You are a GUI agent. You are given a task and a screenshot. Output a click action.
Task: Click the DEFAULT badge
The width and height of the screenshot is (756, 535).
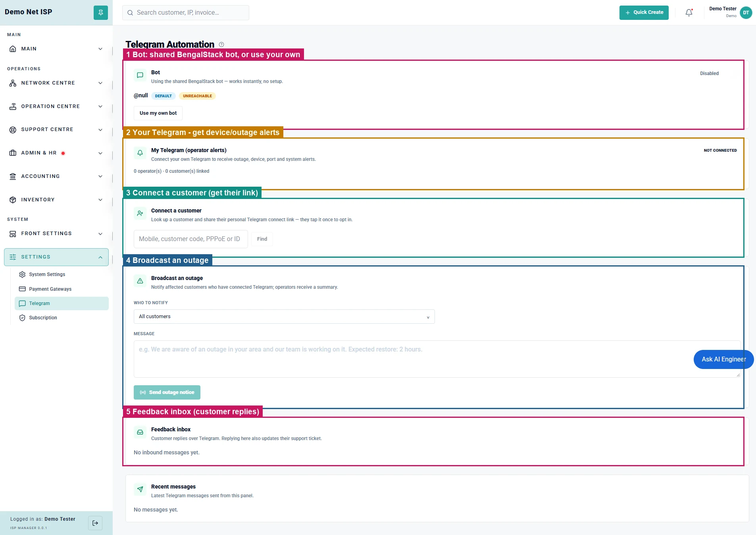pos(164,96)
